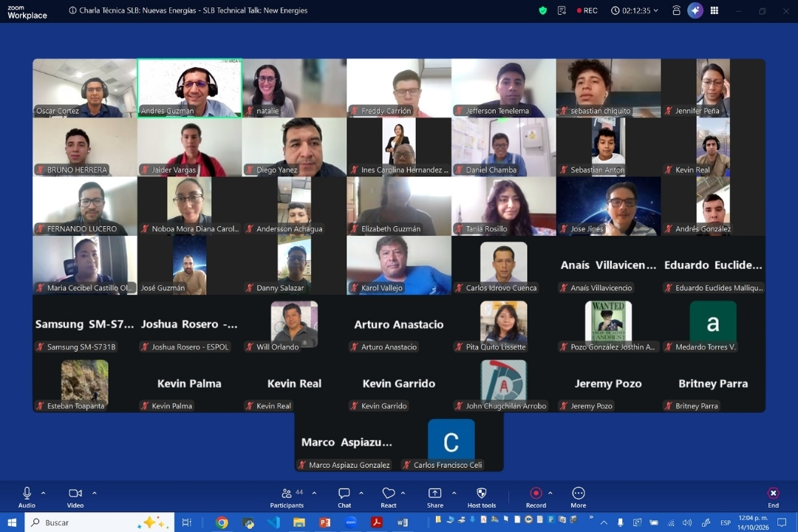Open PowerPoint from the taskbar

coord(324,522)
